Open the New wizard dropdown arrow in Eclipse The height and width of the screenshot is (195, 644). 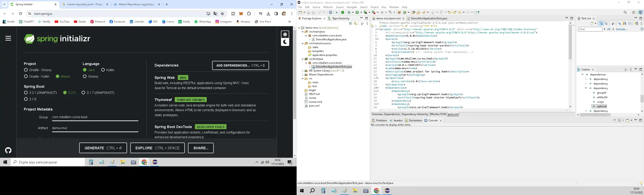point(304,13)
